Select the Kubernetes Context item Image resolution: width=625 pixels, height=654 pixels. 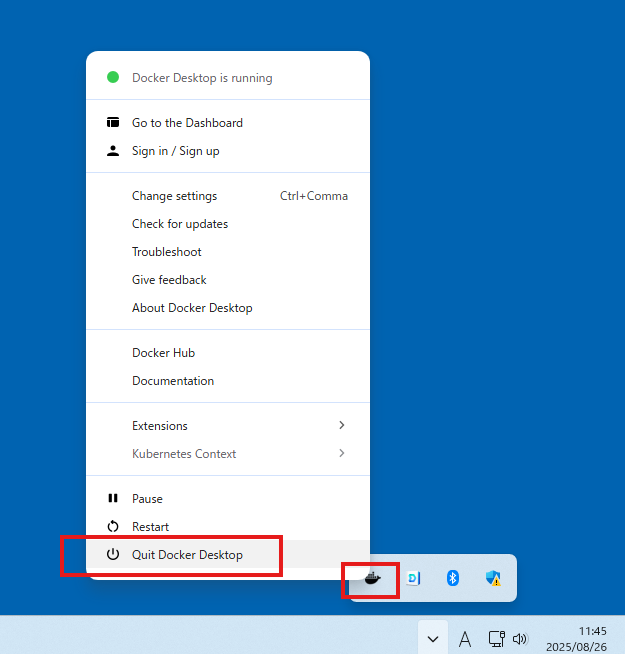tap(228, 453)
